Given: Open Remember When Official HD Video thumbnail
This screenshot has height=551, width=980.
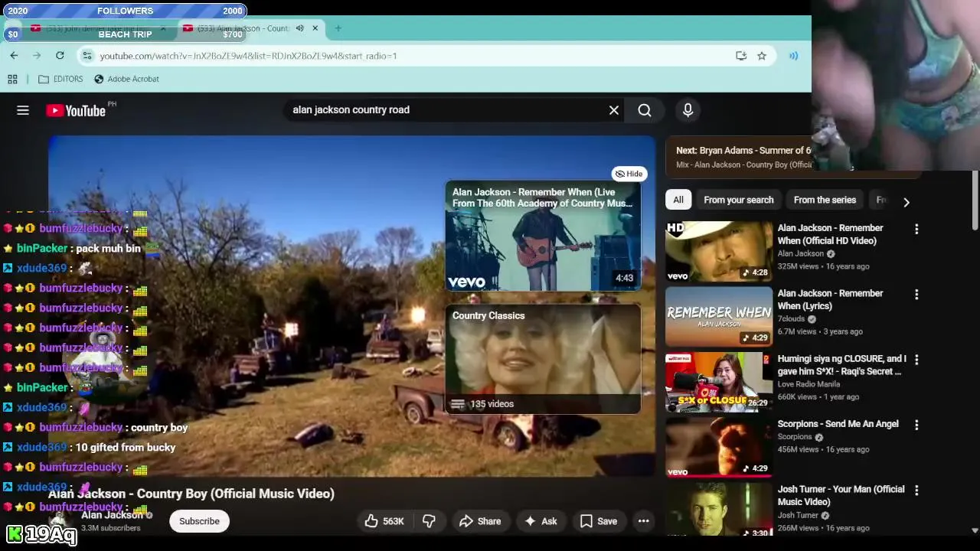Looking at the screenshot, I should [719, 252].
